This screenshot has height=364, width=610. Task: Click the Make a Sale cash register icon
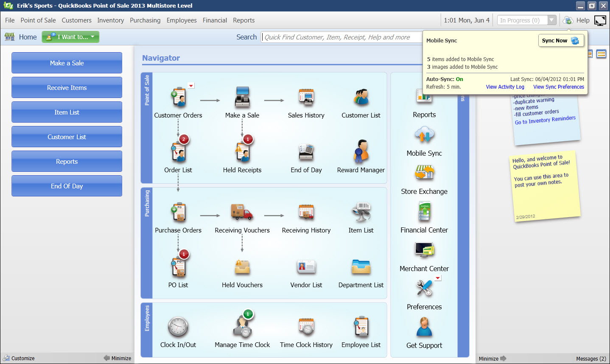pos(242,97)
